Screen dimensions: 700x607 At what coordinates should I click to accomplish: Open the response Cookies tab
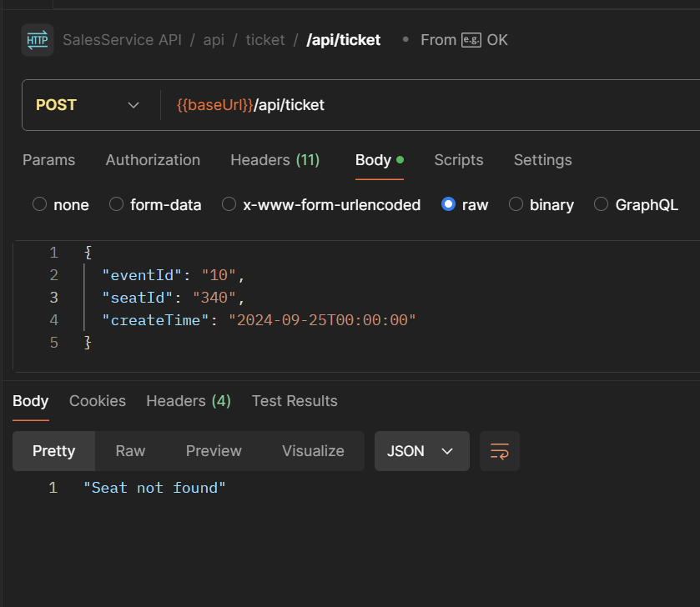[x=98, y=401]
